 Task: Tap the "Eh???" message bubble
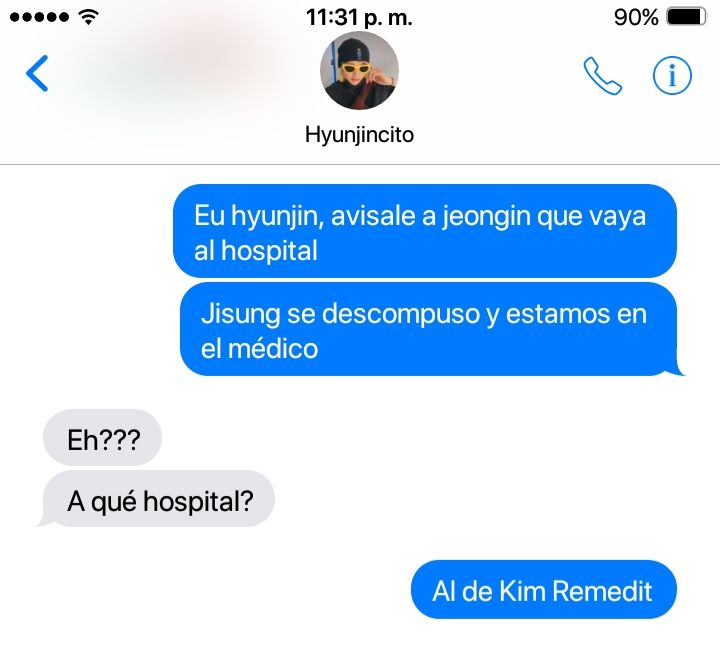(x=102, y=437)
